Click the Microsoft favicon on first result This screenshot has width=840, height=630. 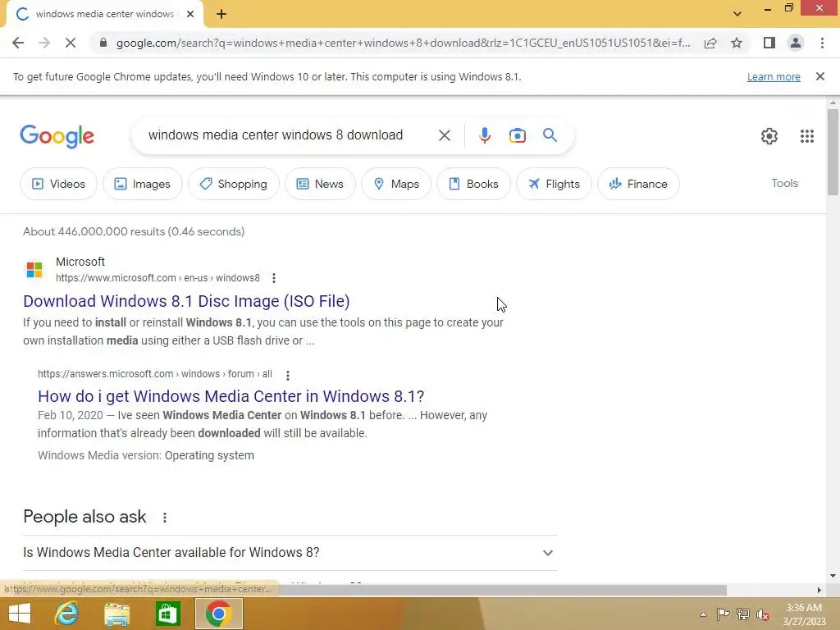(x=34, y=269)
